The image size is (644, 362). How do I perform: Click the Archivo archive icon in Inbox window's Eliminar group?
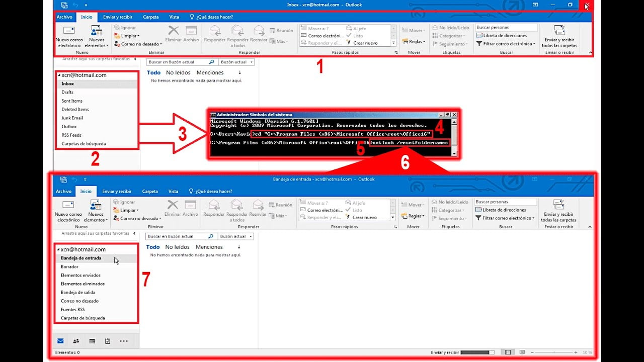pyautogui.click(x=191, y=34)
